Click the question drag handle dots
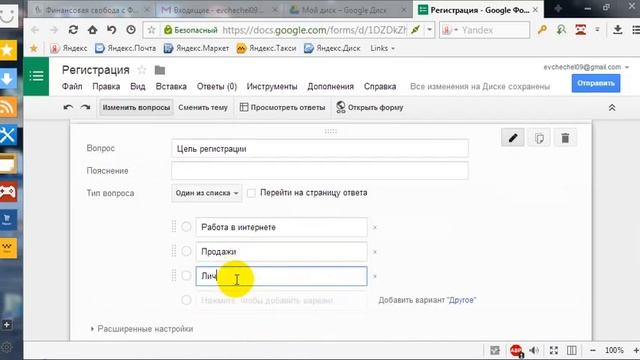 tap(331, 131)
